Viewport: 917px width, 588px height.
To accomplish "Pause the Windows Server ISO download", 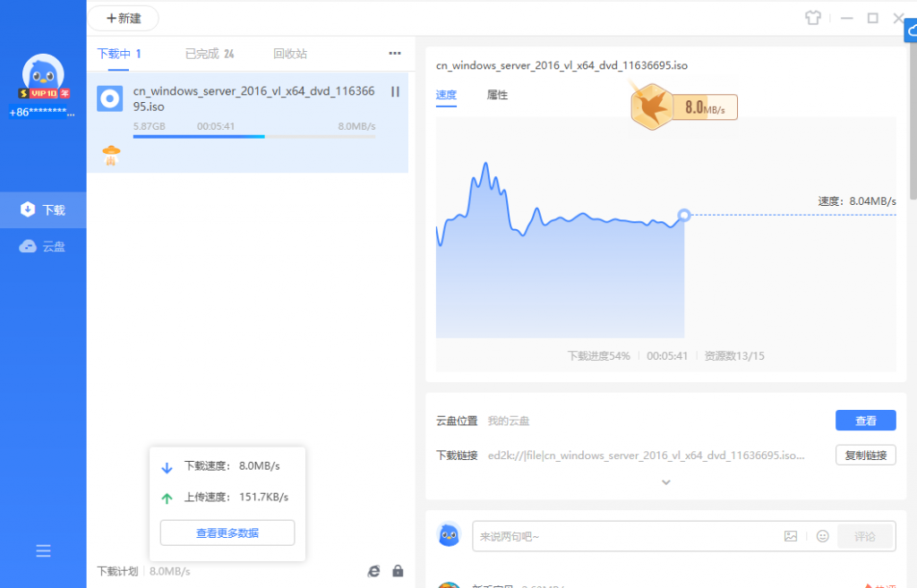I will point(394,92).
